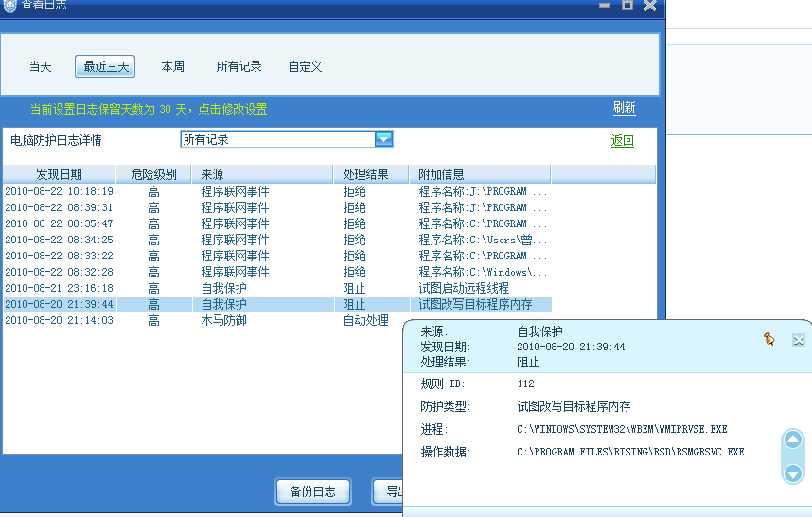The height and width of the screenshot is (517, 812).
Task: Select log row 2010-08-22 08:35:47
Action: [277, 223]
